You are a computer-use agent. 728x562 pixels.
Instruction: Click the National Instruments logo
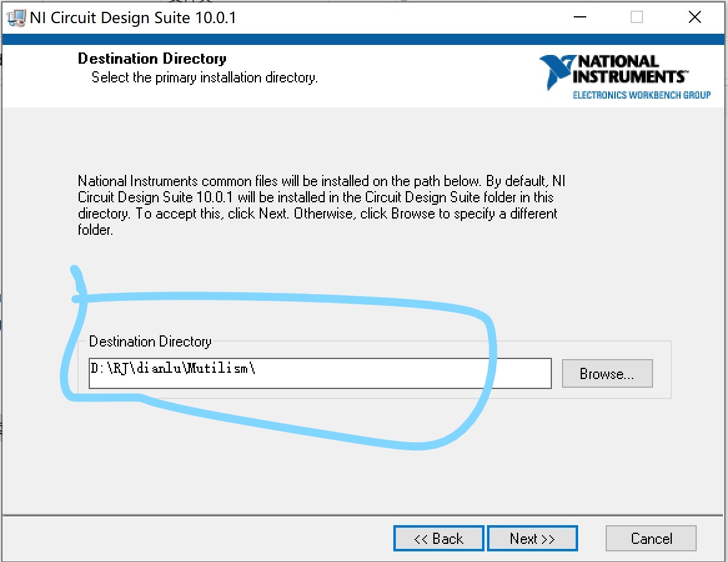tap(625, 77)
